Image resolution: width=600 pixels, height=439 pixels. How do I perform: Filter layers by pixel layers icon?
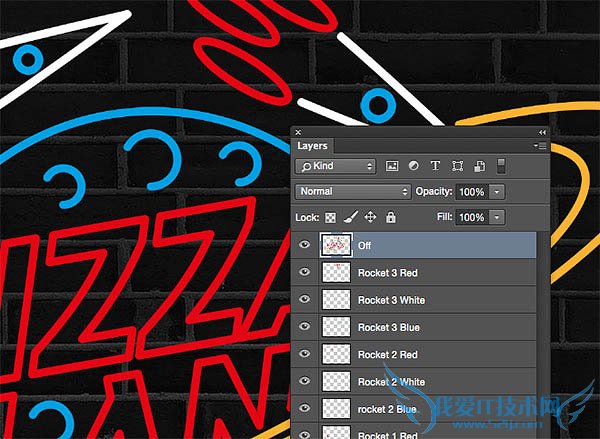(x=392, y=166)
